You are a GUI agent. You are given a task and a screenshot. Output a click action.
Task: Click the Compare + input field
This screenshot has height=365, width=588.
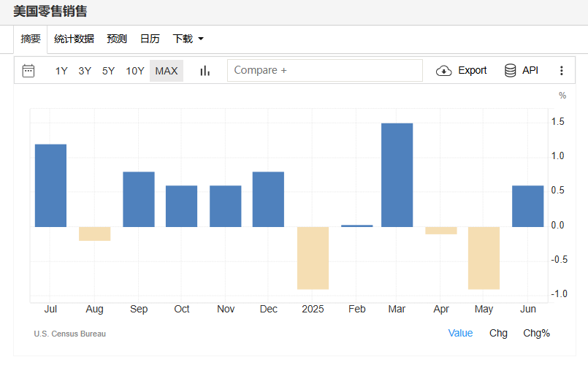(325, 71)
